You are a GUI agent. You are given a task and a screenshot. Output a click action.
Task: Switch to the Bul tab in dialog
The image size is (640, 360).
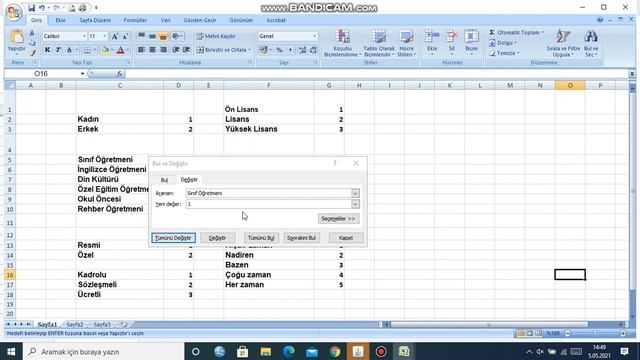tap(164, 180)
